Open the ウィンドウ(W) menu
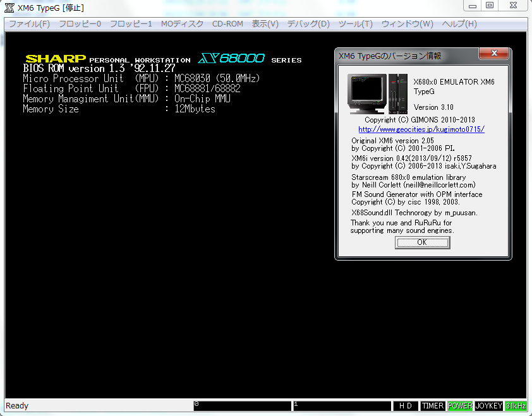 click(x=407, y=24)
